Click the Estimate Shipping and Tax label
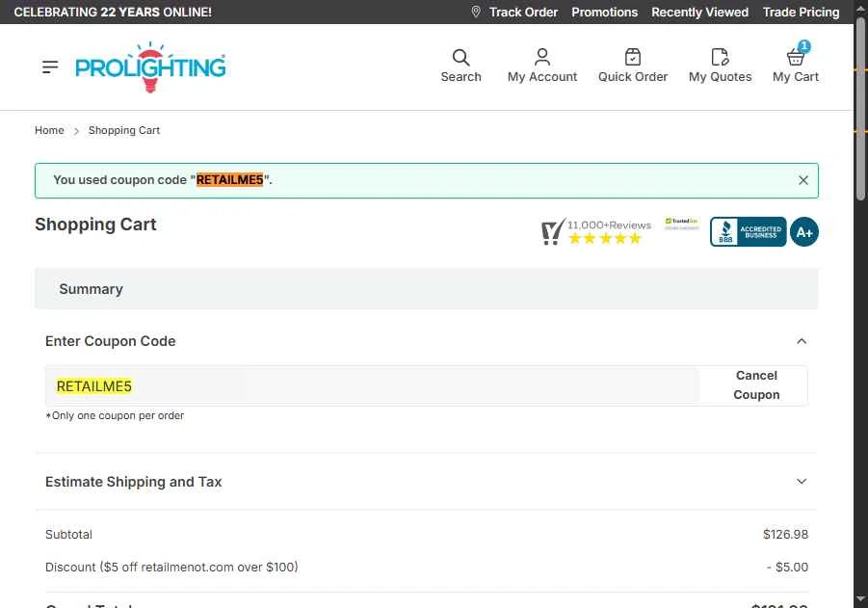 point(133,482)
